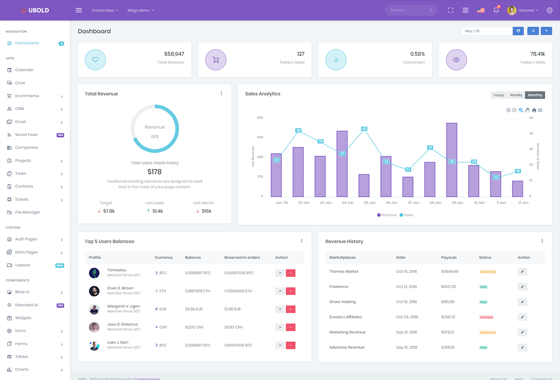Expand the Email sidebar menu
This screenshot has height=380, width=560.
click(35, 122)
